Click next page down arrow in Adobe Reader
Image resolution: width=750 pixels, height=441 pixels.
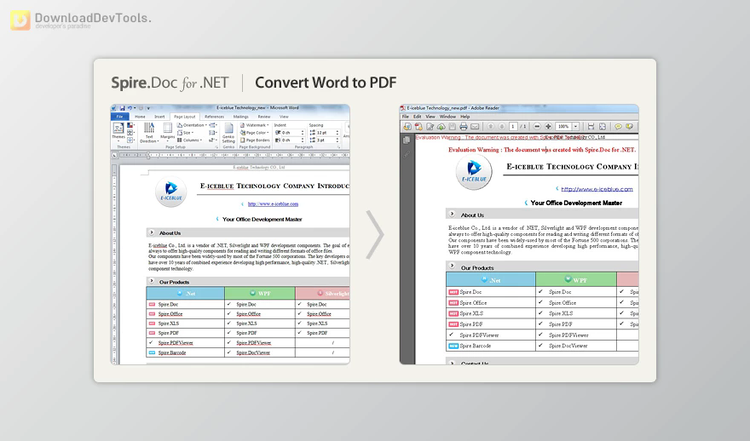tap(502, 126)
